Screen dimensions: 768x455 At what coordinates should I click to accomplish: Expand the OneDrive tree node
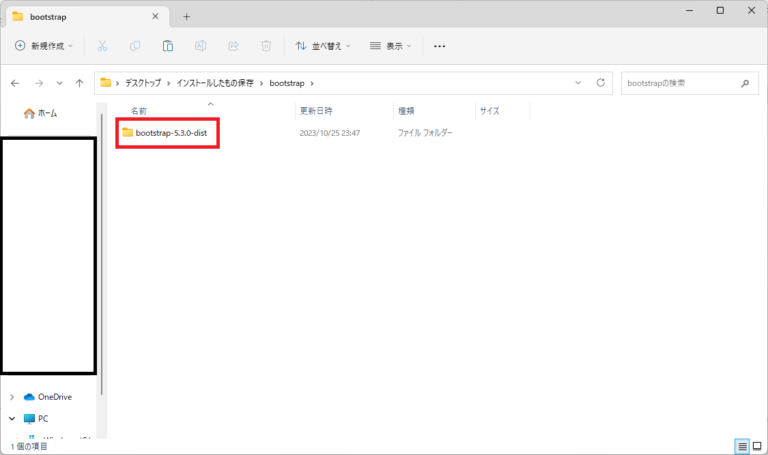tap(12, 397)
